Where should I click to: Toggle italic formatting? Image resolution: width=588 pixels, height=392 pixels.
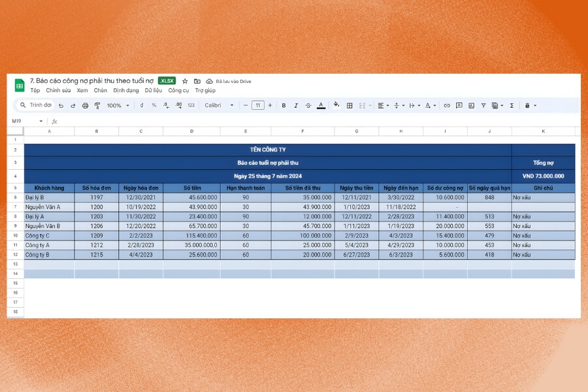coord(296,105)
